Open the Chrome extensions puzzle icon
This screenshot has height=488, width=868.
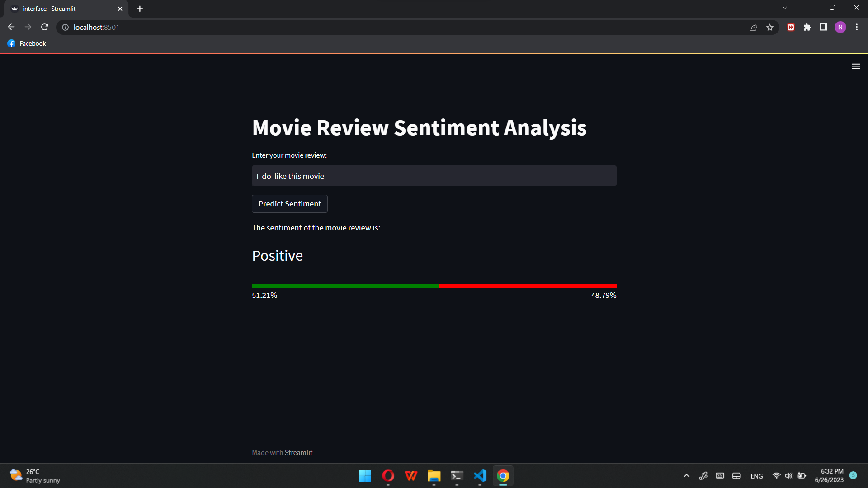[x=807, y=27]
